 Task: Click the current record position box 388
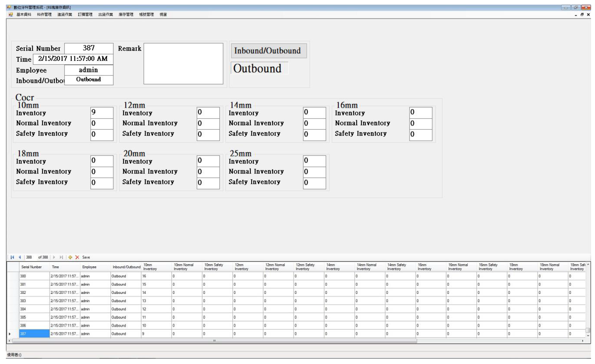[30, 257]
